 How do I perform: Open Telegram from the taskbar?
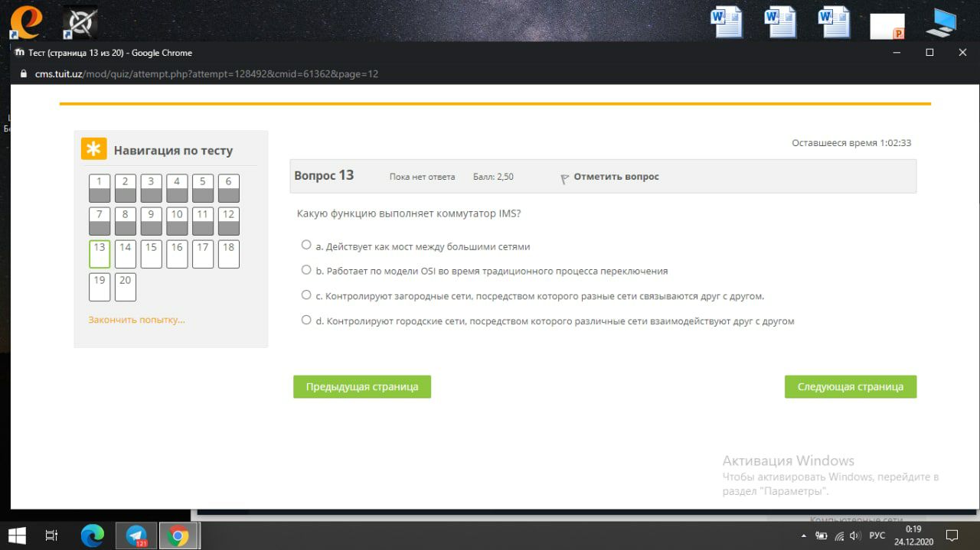[x=136, y=535]
